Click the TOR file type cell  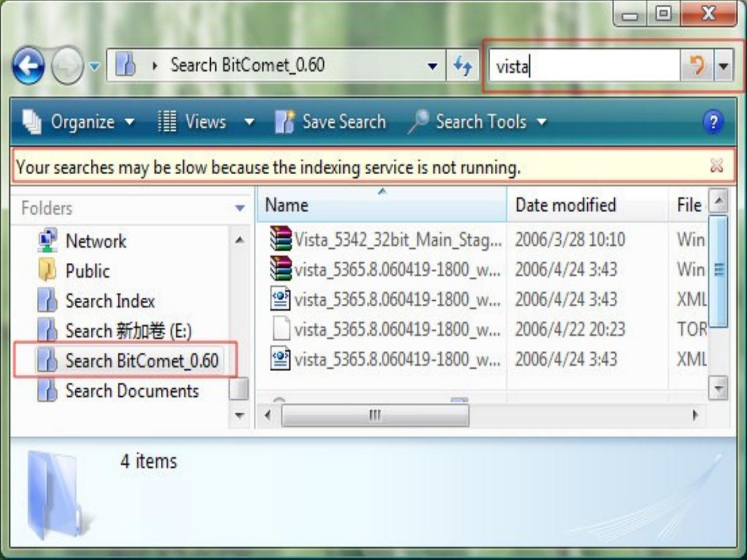(692, 329)
